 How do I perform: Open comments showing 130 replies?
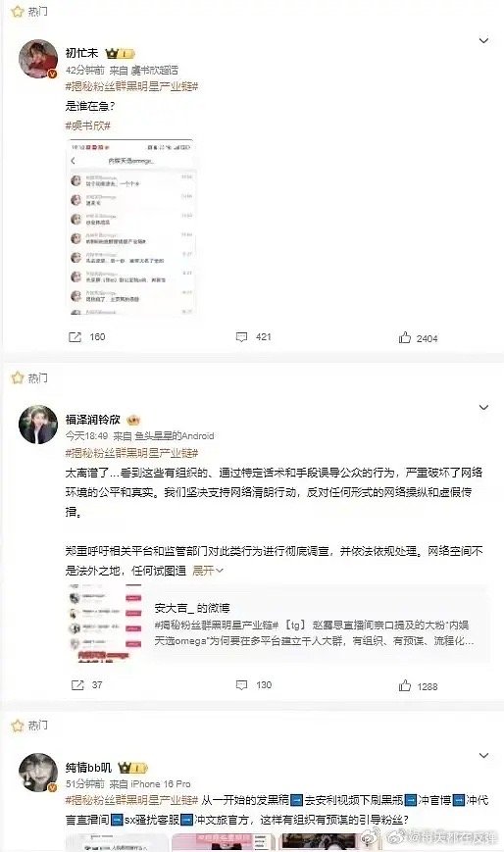coord(253,684)
